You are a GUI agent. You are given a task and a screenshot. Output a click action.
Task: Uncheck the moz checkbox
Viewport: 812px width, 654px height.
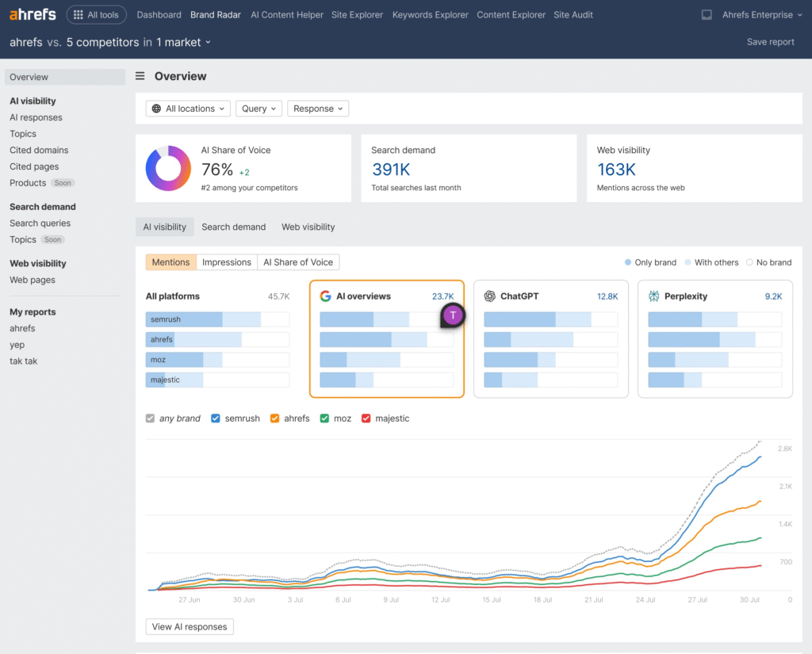[324, 419]
